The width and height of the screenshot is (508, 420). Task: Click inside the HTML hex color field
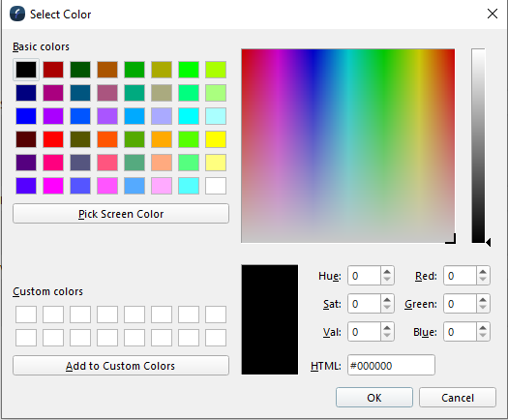pos(391,365)
